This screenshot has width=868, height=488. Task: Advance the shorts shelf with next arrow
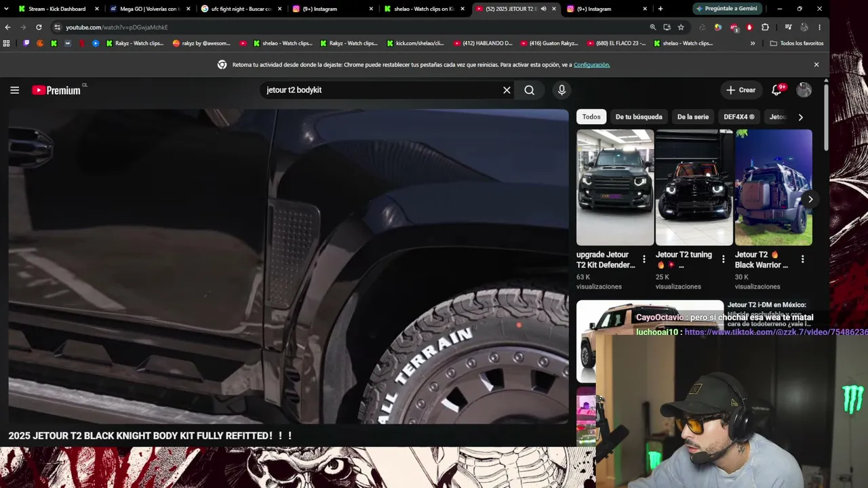point(810,199)
